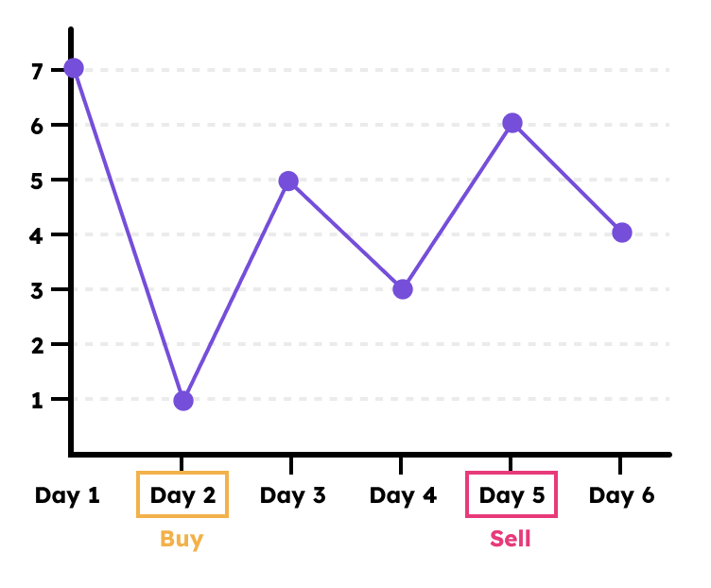Click the Day 1 axis label
711x588 pixels.
[67, 495]
